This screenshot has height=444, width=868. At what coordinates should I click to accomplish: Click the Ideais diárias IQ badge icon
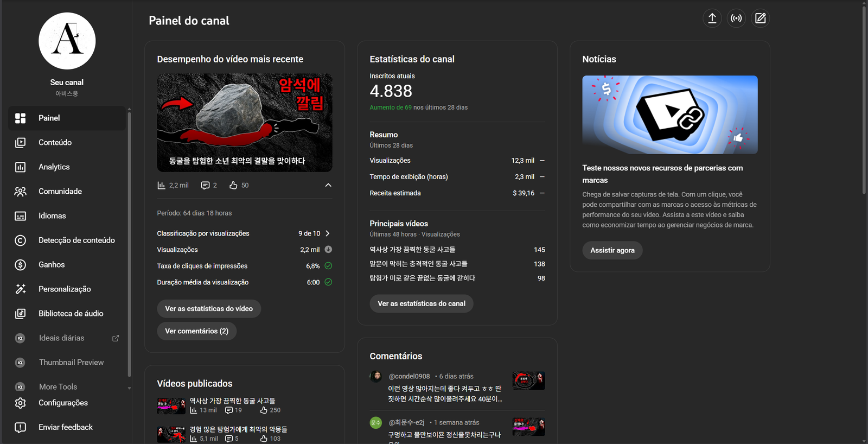tap(20, 338)
